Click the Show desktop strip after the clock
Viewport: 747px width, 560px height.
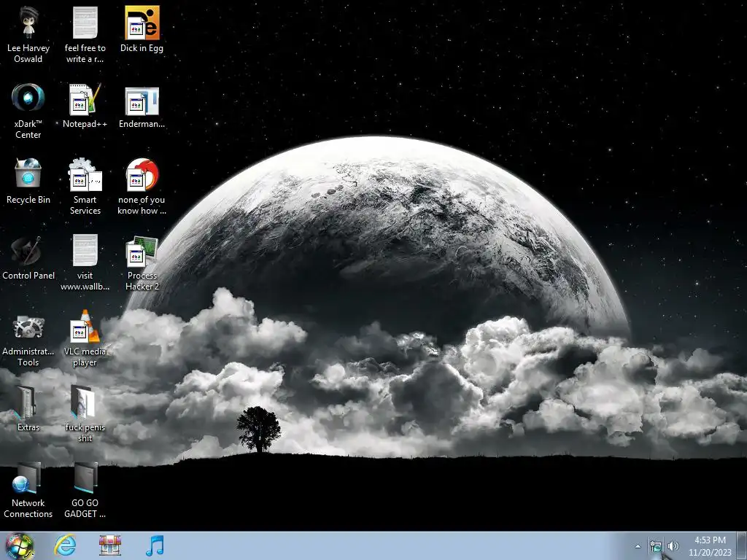click(742, 545)
